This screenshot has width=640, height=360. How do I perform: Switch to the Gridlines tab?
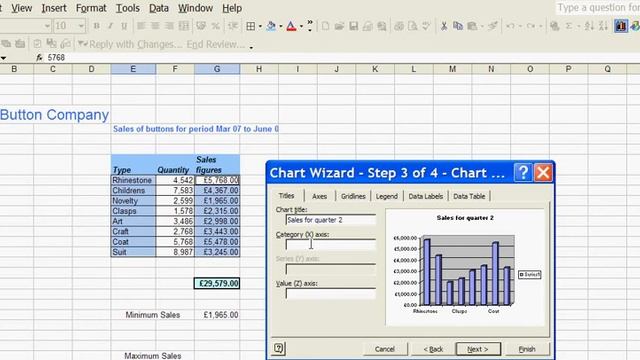point(353,196)
